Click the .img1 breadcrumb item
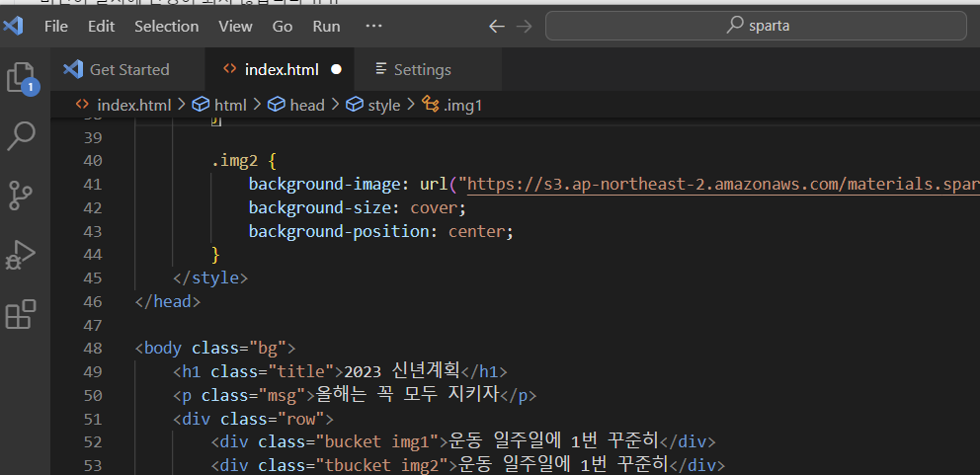The height and width of the screenshot is (475, 980). tap(451, 105)
